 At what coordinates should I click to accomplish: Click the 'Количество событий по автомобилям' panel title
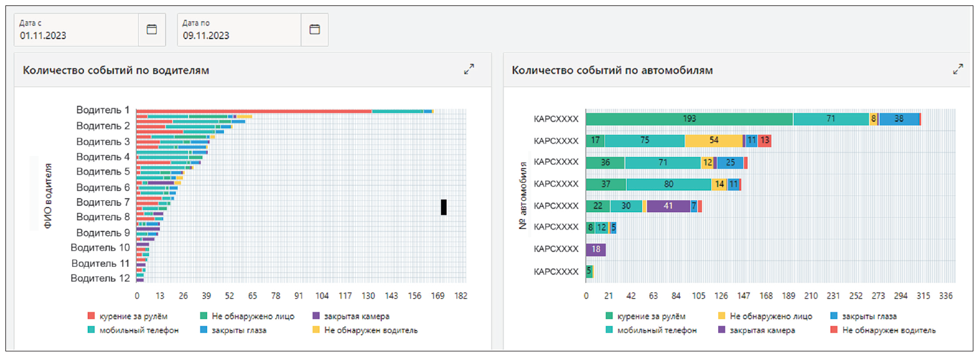click(x=612, y=70)
